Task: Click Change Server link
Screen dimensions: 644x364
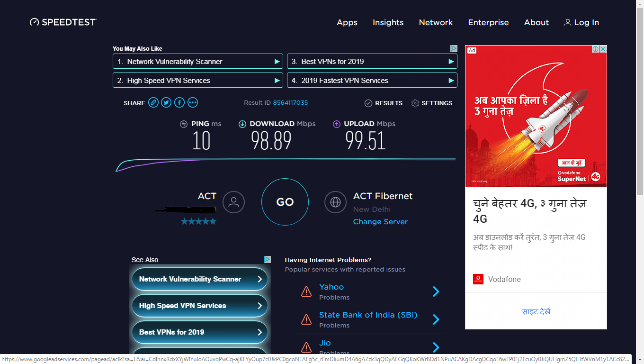Action: [x=380, y=222]
